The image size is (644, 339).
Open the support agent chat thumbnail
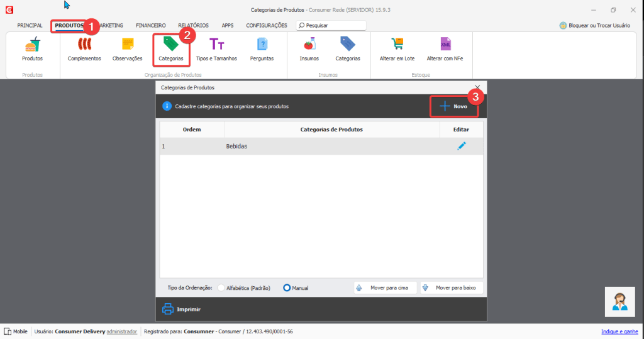tap(619, 301)
